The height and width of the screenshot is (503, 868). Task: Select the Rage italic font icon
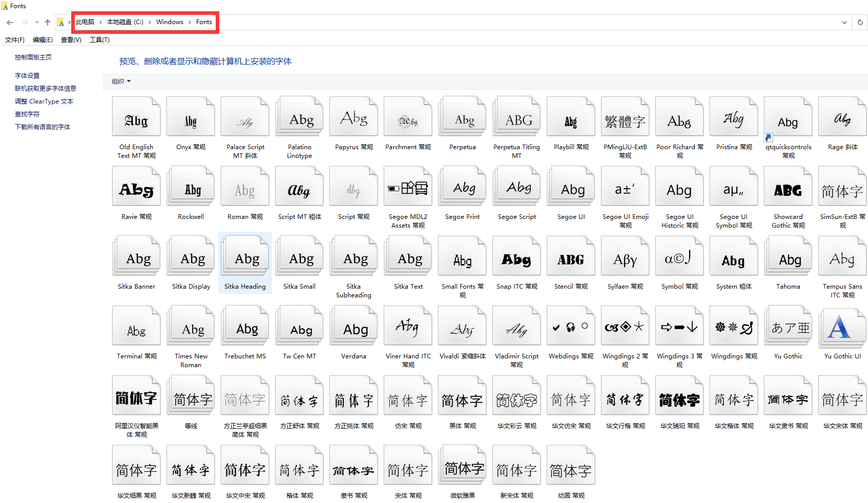pos(842,116)
